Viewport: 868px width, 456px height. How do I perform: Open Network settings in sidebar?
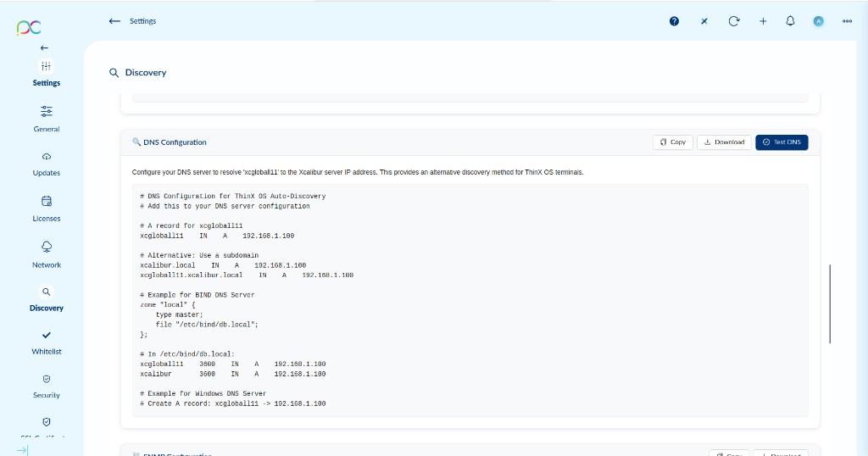47,254
